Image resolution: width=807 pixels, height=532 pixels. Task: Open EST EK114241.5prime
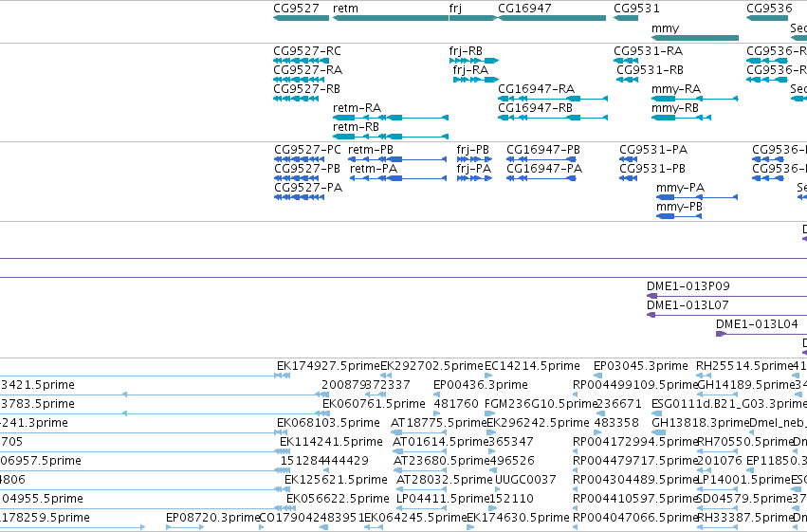pos(331,442)
